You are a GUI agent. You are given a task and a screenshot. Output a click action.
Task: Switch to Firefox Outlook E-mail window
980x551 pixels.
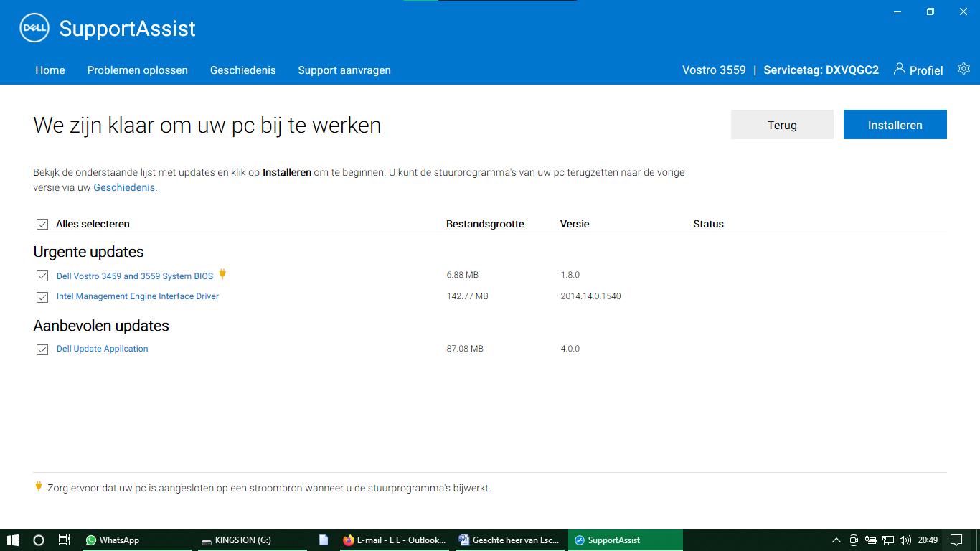pos(395,540)
